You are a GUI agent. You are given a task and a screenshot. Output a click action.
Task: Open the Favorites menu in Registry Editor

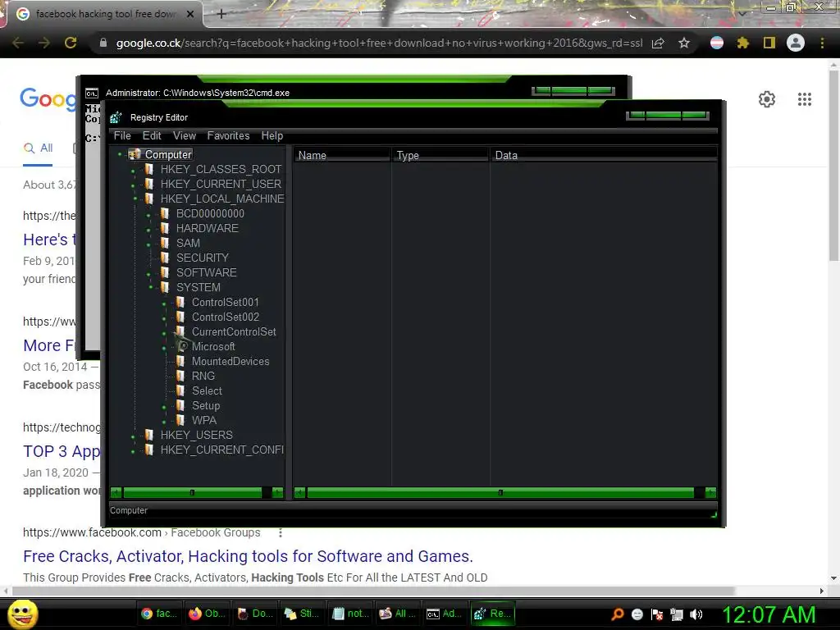tap(228, 135)
